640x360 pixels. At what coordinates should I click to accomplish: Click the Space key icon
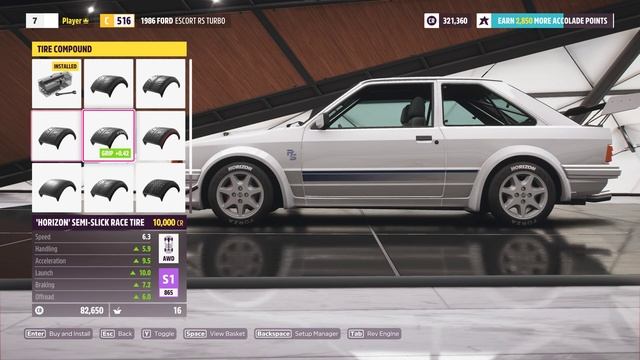[x=196, y=333]
